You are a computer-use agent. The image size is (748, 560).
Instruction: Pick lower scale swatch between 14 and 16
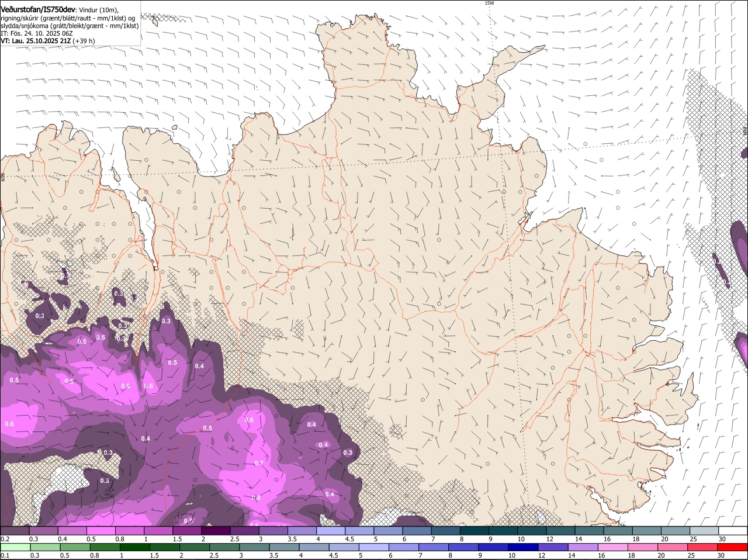point(583,547)
